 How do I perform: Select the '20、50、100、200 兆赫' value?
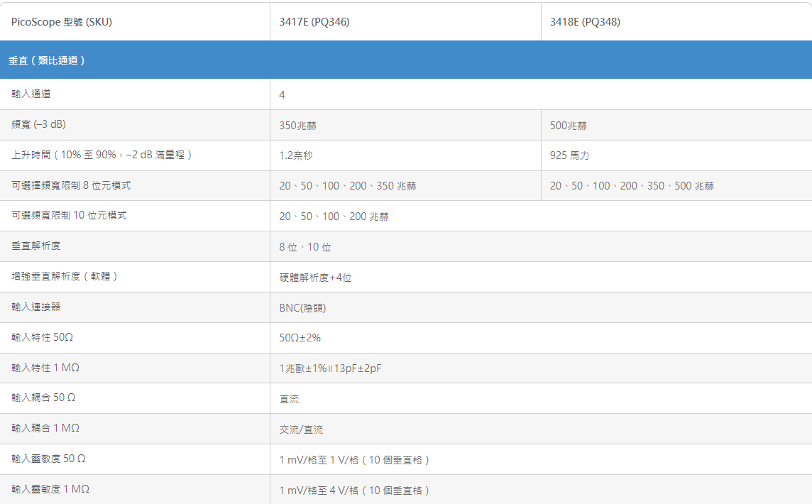(x=334, y=217)
